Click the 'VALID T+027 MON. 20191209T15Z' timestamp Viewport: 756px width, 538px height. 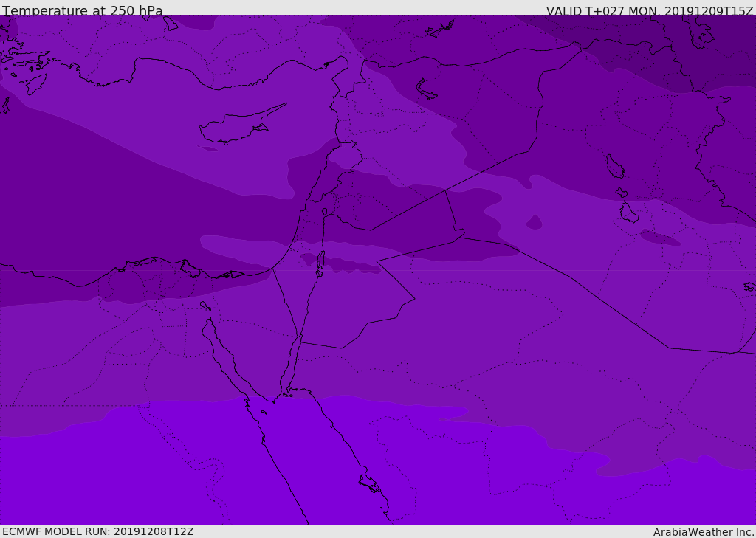650,11
